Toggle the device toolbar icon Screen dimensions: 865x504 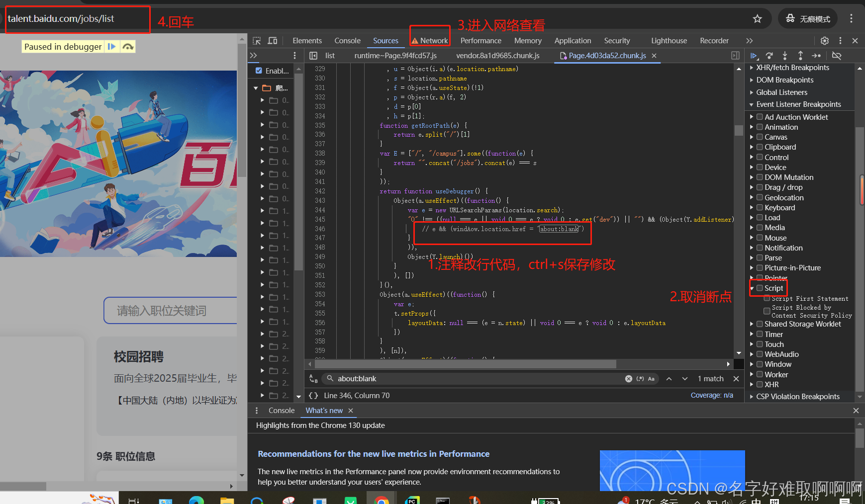273,41
